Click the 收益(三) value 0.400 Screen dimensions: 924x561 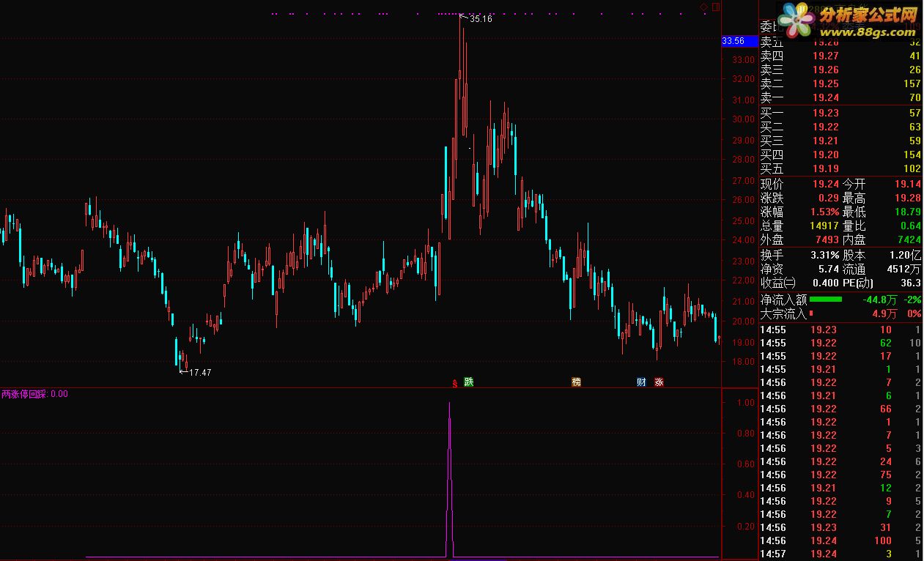point(825,283)
